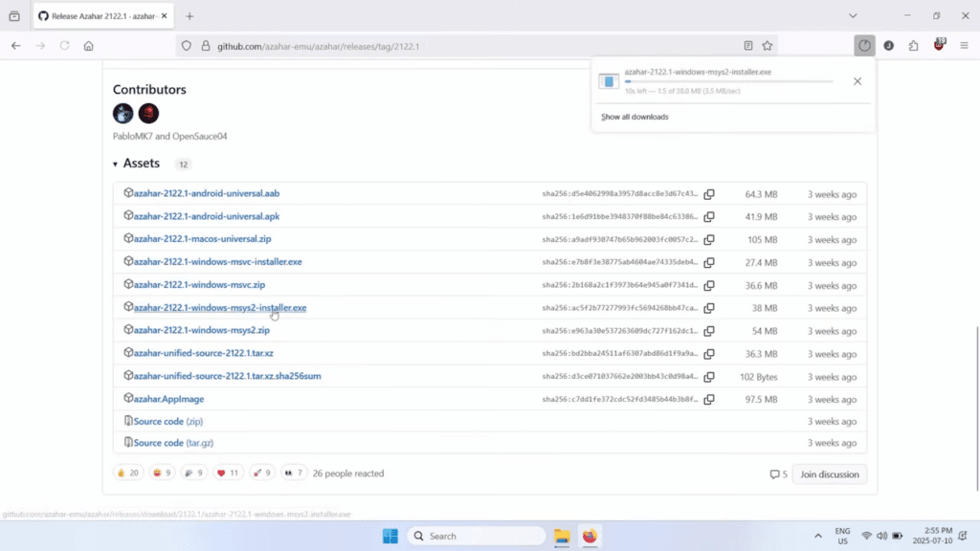The width and height of the screenshot is (980, 551).
Task: Copy sha256 hash for android-universal.apk
Action: coord(709,217)
